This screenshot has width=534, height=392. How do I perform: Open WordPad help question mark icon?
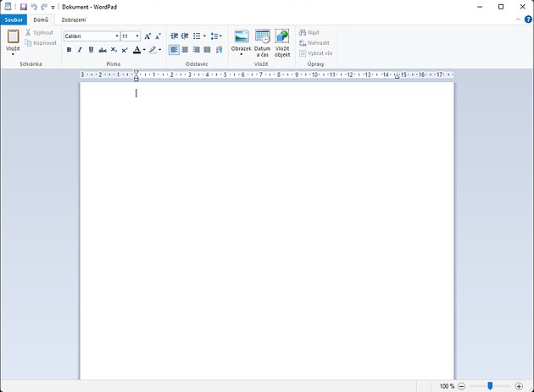pos(528,19)
